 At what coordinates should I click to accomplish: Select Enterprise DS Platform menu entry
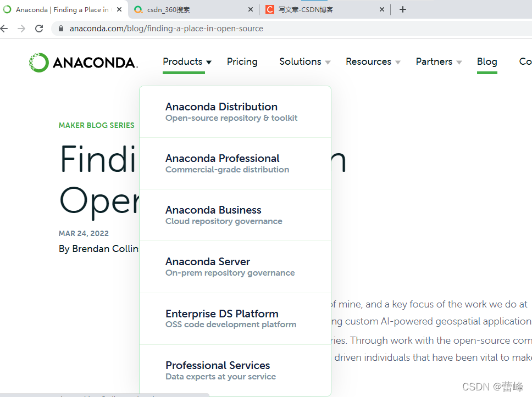235,318
